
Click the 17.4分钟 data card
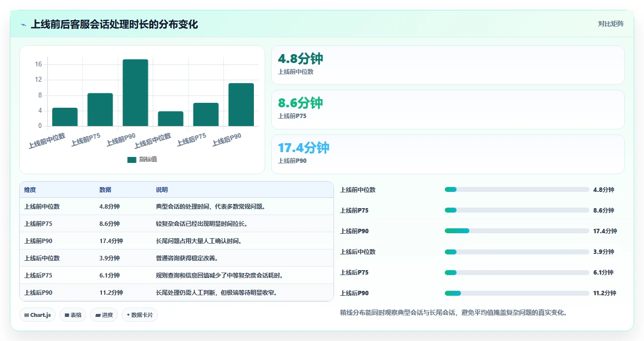pyautogui.click(x=448, y=155)
